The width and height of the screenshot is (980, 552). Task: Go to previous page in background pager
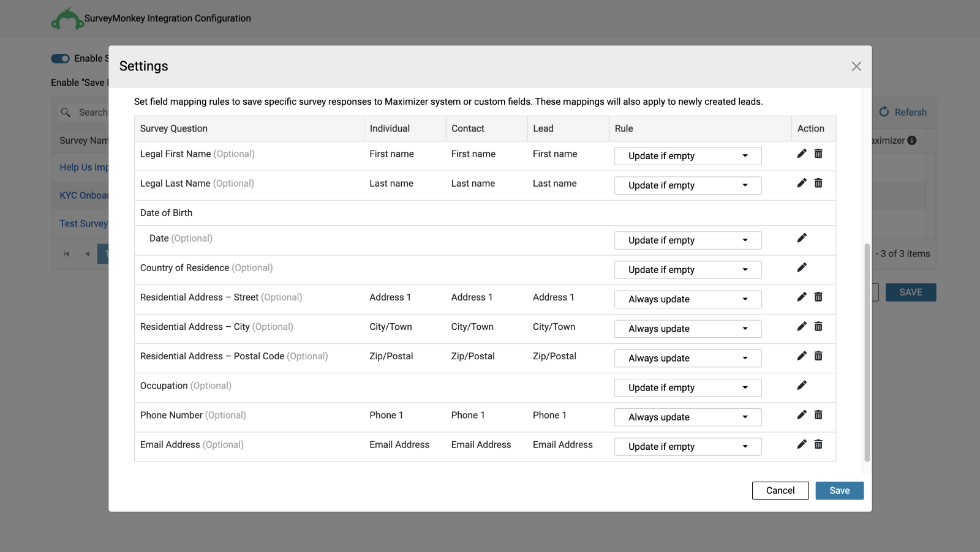[87, 253]
